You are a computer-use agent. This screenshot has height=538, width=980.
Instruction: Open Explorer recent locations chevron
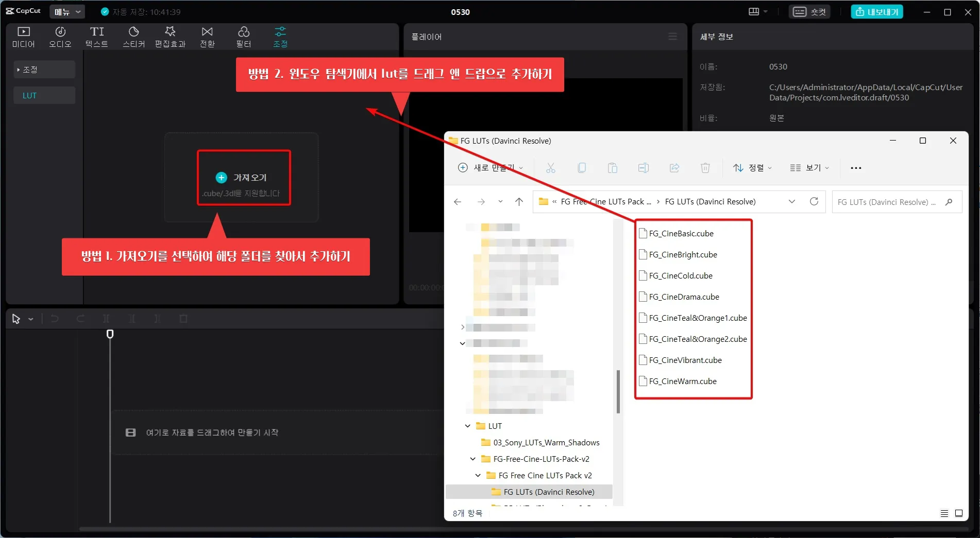(x=500, y=202)
